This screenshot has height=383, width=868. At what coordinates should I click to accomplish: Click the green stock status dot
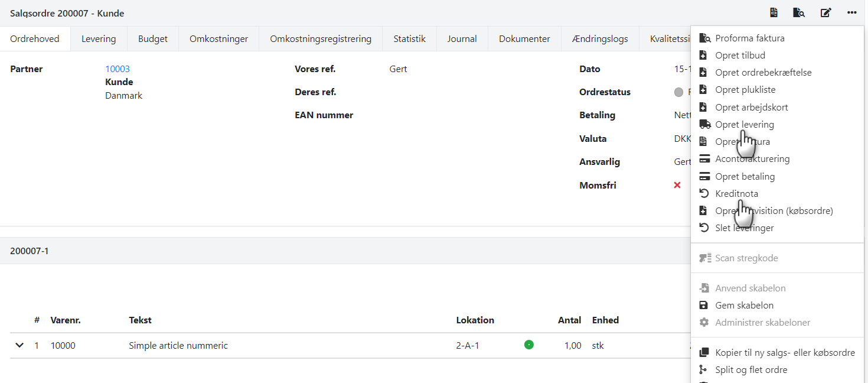[529, 345]
